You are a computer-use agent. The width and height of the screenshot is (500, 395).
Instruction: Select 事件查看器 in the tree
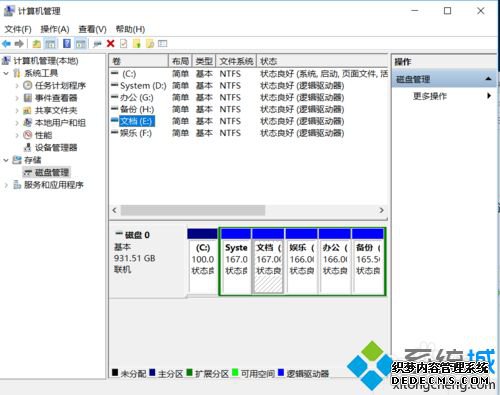pos(56,98)
